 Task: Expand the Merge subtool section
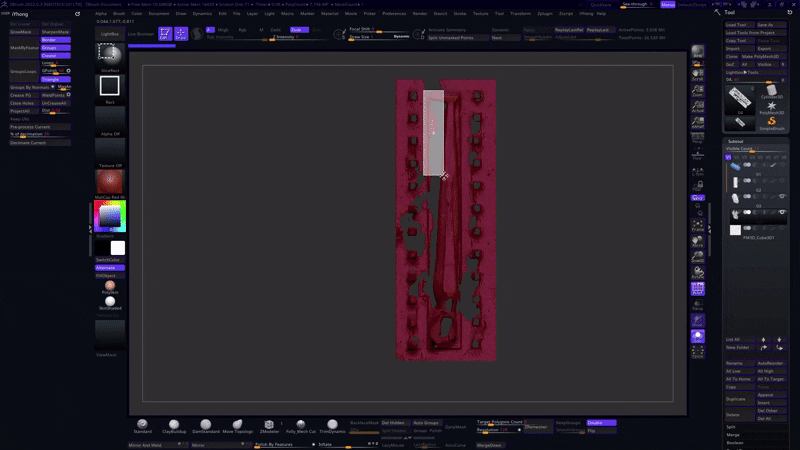click(733, 435)
